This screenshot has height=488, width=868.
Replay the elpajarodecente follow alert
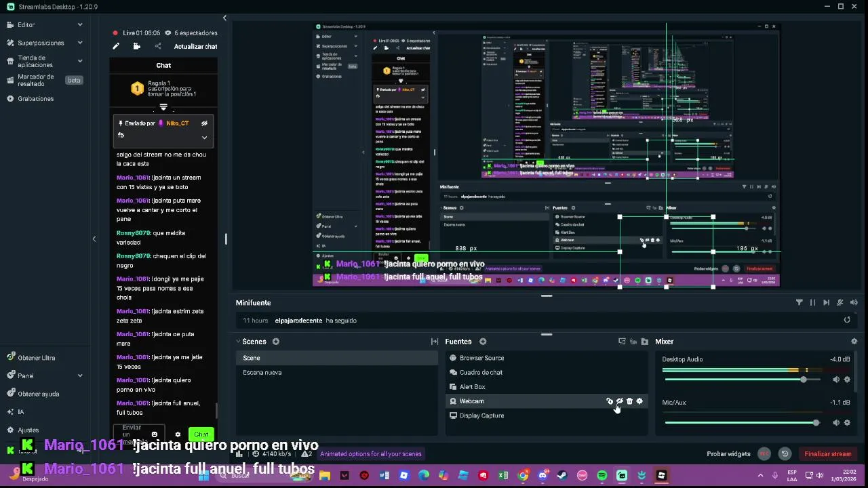click(847, 320)
